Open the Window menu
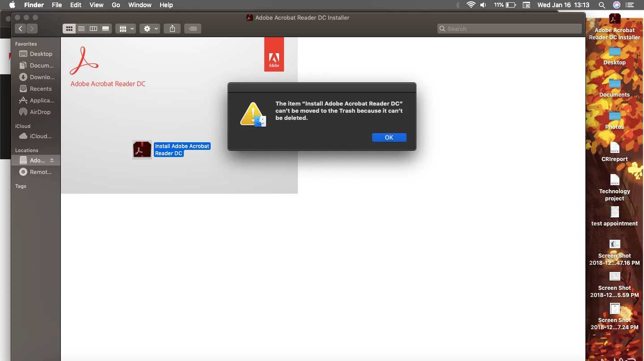 click(140, 5)
